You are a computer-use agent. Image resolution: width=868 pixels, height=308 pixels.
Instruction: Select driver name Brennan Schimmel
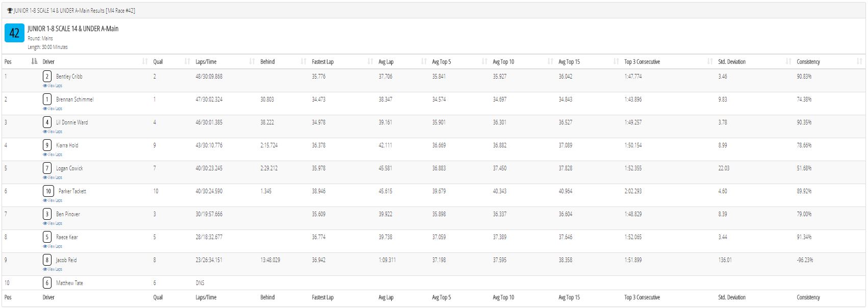(x=75, y=99)
